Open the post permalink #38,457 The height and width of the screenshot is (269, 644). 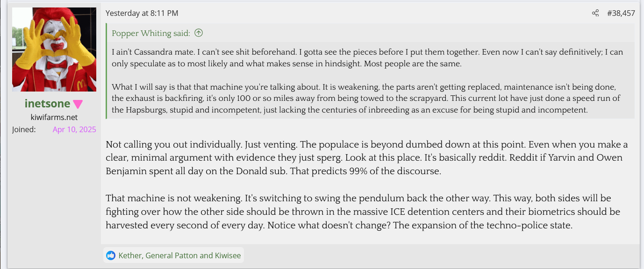621,13
